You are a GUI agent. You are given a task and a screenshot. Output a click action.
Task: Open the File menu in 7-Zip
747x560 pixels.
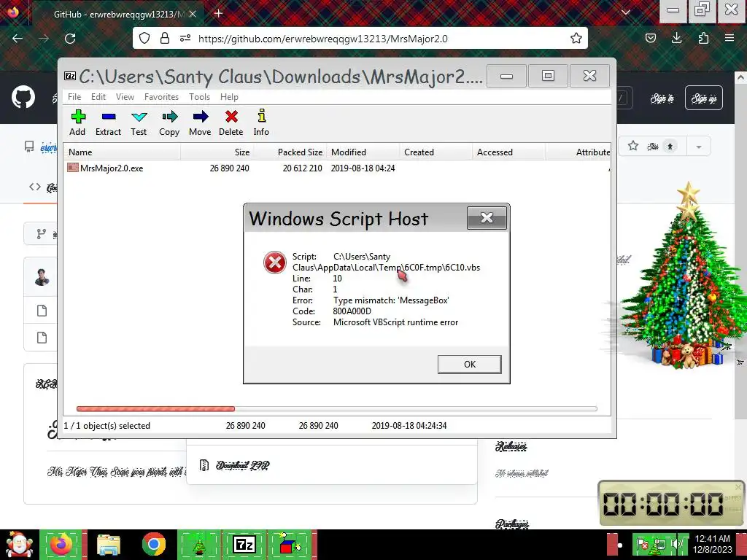74,97
